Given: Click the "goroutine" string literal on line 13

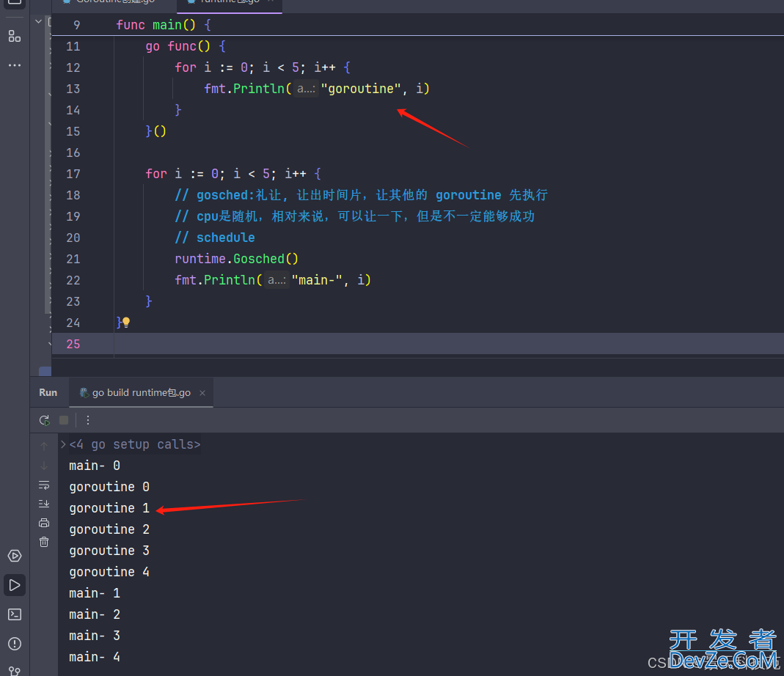Looking at the screenshot, I should coord(361,89).
